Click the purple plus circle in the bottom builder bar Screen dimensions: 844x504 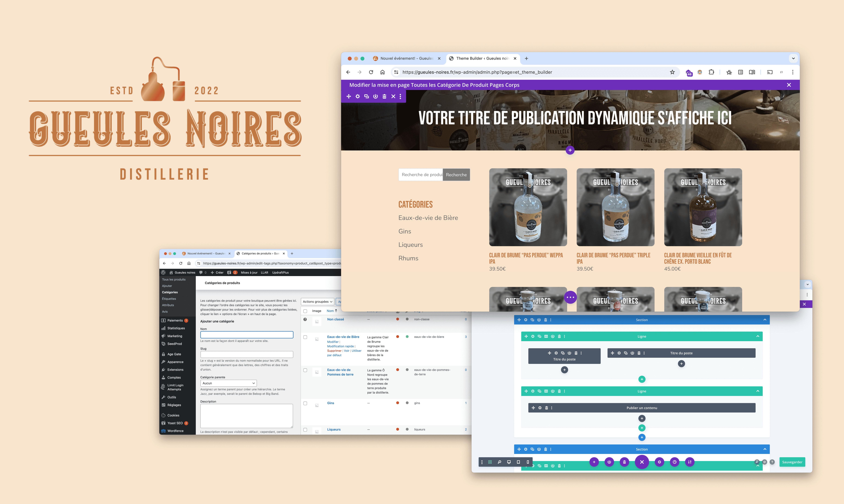(594, 462)
